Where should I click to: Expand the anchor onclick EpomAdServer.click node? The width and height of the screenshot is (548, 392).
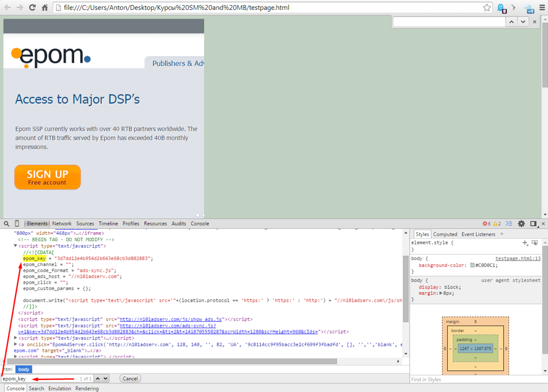pos(16,344)
